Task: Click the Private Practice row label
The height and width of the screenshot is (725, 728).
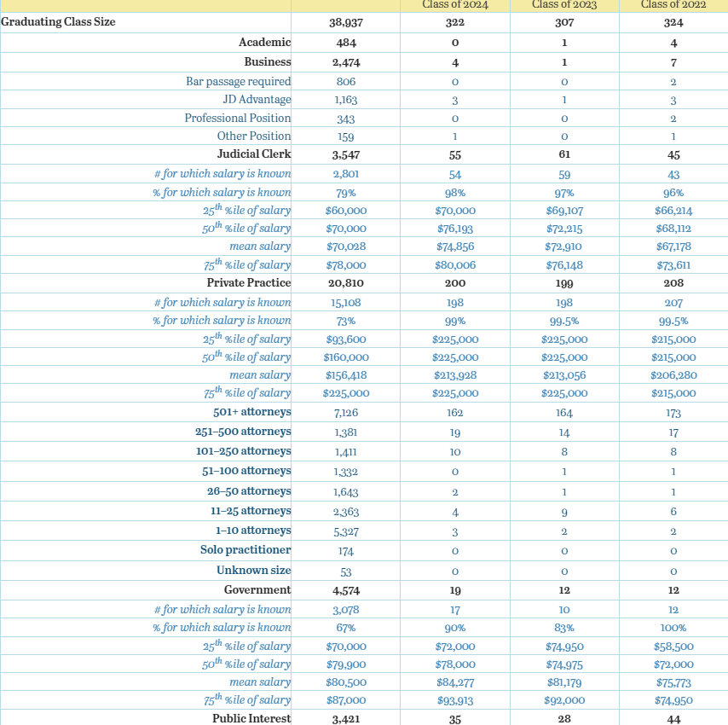Action: click(249, 283)
